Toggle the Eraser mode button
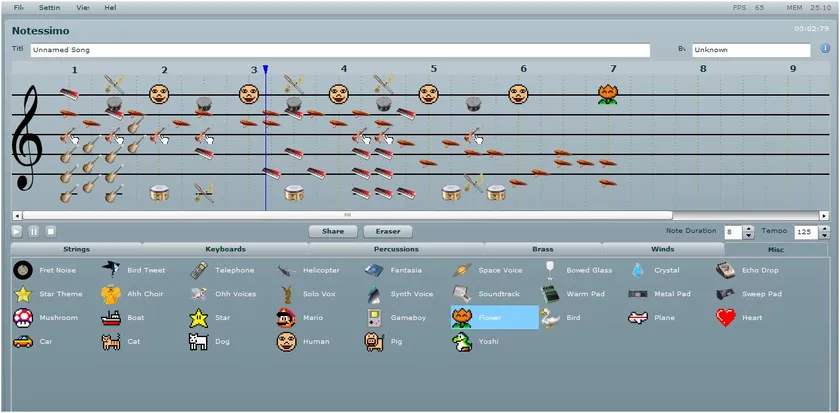 [387, 231]
